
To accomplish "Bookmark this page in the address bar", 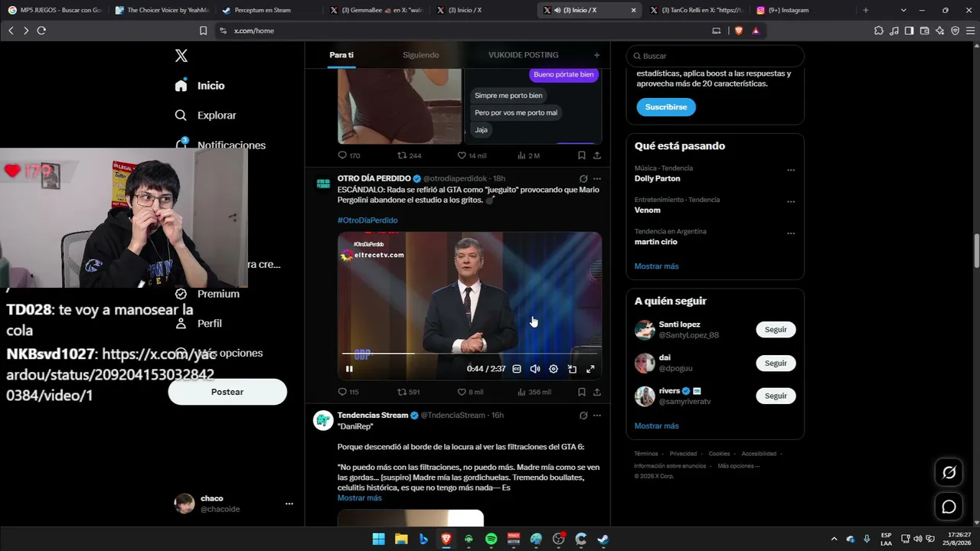I will [203, 31].
